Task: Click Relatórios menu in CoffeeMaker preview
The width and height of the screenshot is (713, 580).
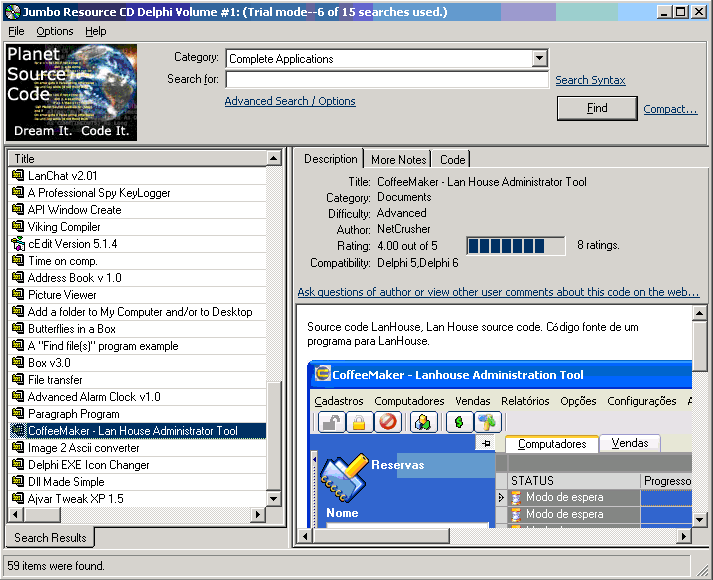Action: 525,401
